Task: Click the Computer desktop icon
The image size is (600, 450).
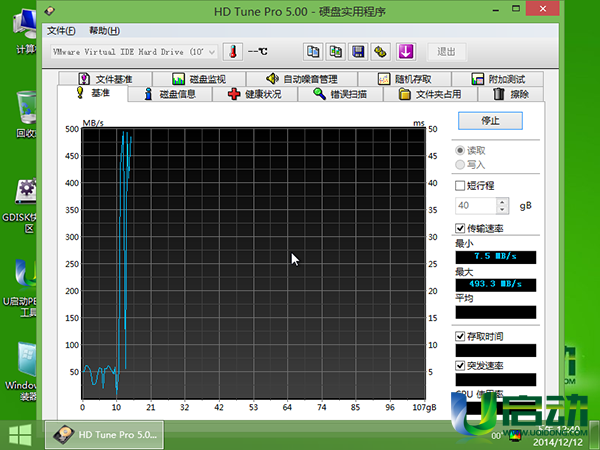Action: pos(25,32)
